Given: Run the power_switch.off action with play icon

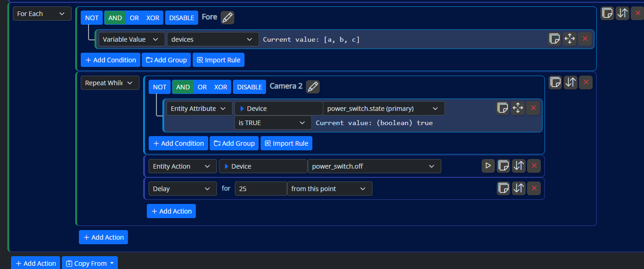Looking at the screenshot, I should pos(488,166).
